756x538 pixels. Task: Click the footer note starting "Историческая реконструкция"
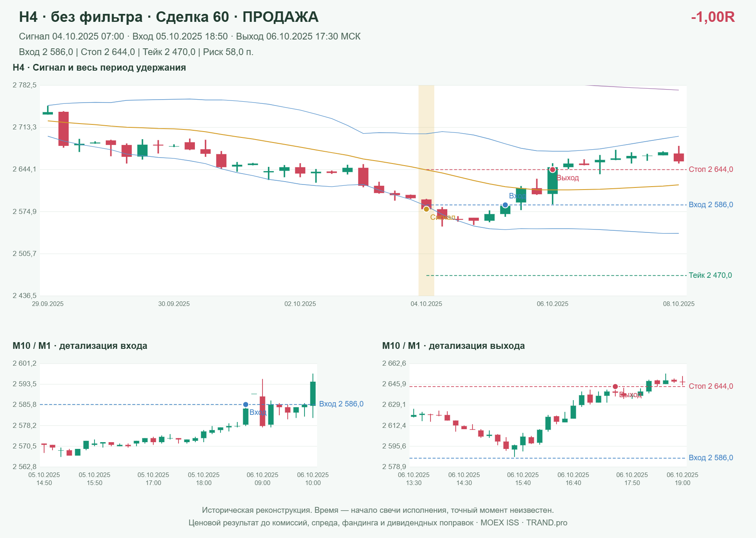[378, 510]
